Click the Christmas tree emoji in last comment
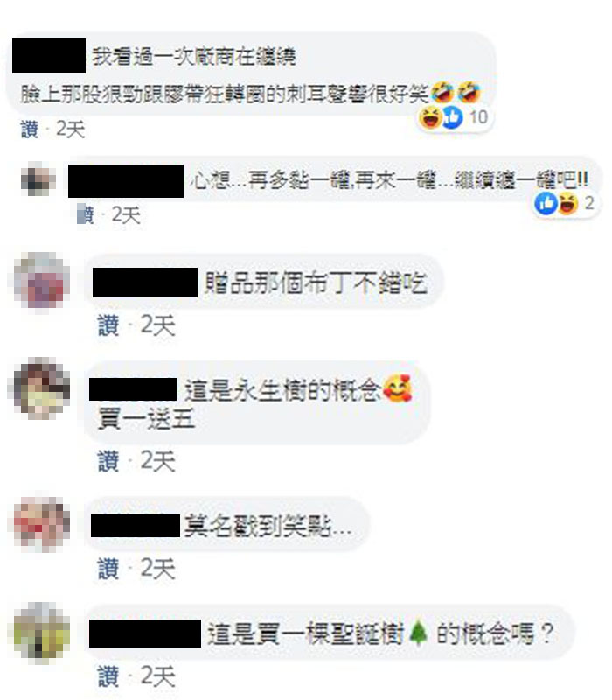Viewport: 612px width, 700px height. (x=418, y=633)
